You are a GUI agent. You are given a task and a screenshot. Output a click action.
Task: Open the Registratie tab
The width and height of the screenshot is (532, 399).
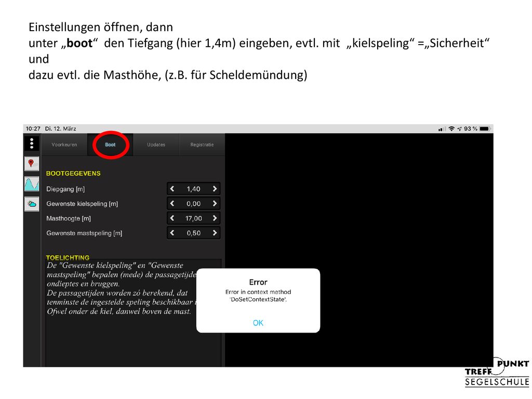202,144
